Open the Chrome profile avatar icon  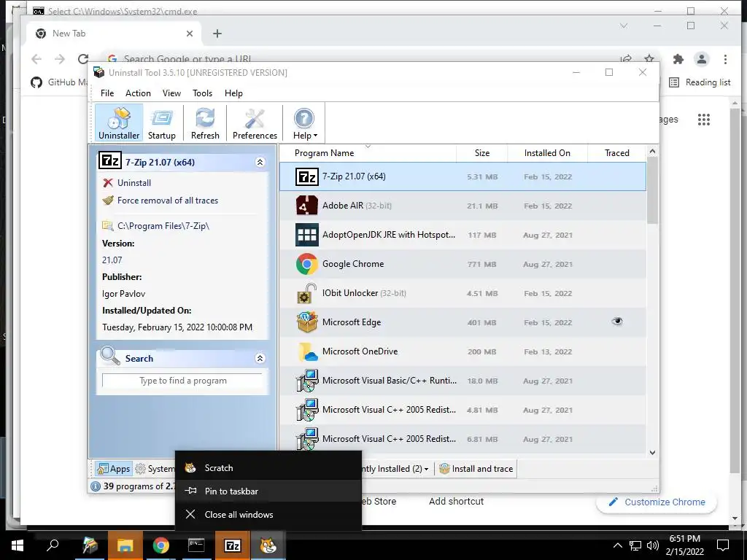[x=701, y=60]
